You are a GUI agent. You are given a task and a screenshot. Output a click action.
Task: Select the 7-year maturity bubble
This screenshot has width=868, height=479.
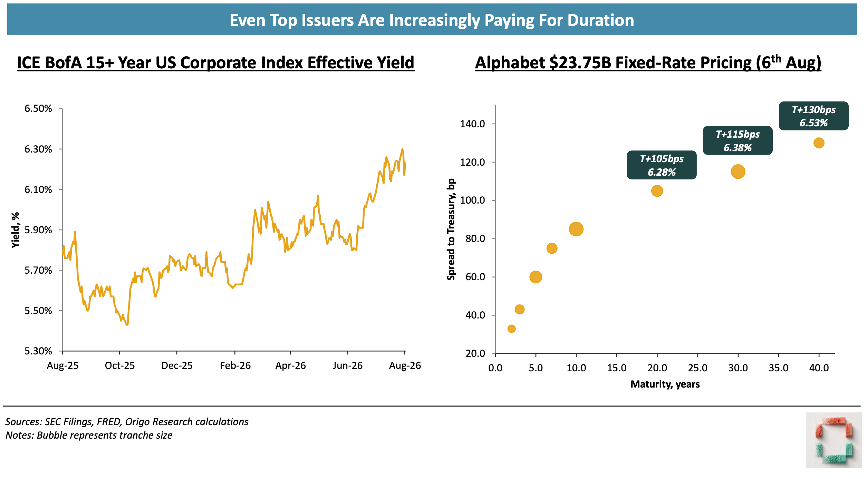point(552,248)
